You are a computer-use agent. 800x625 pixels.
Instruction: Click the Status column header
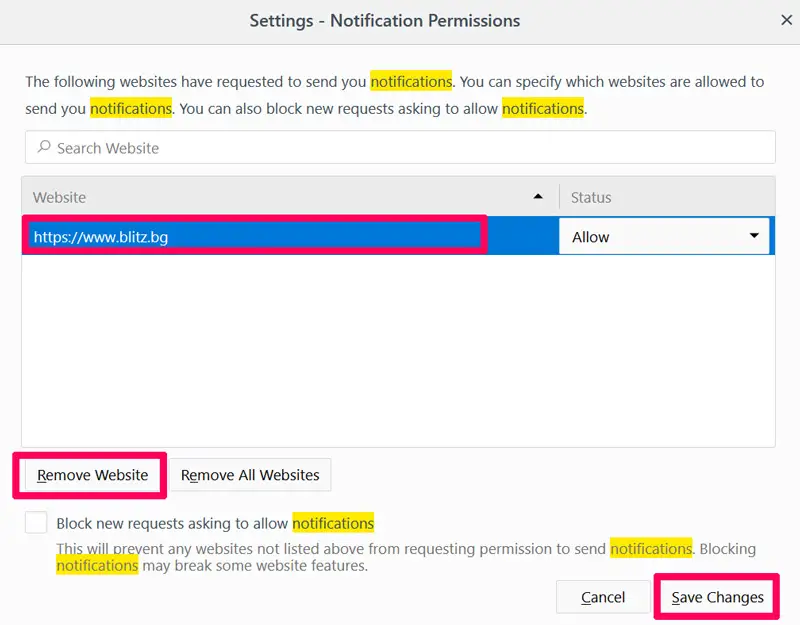click(667, 197)
